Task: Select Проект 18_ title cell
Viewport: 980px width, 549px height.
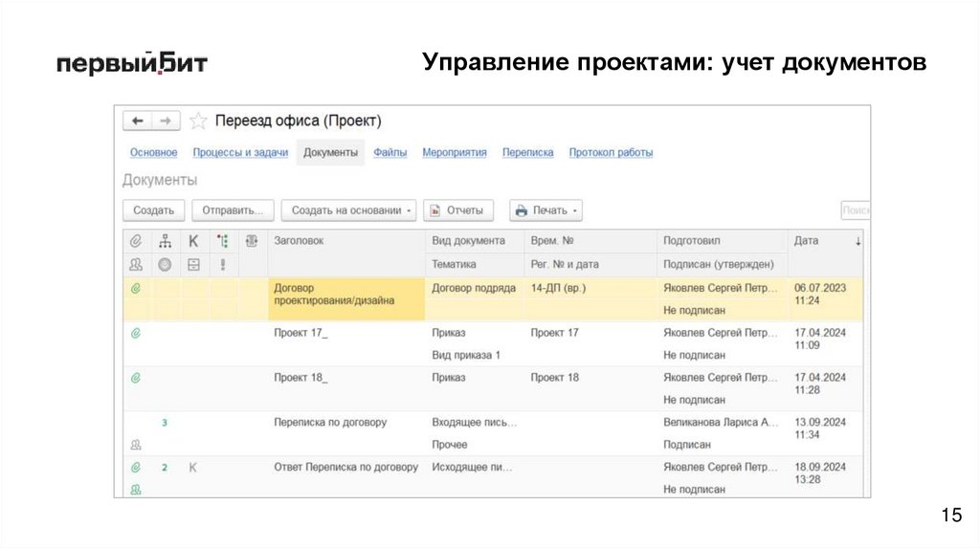Action: [300, 378]
